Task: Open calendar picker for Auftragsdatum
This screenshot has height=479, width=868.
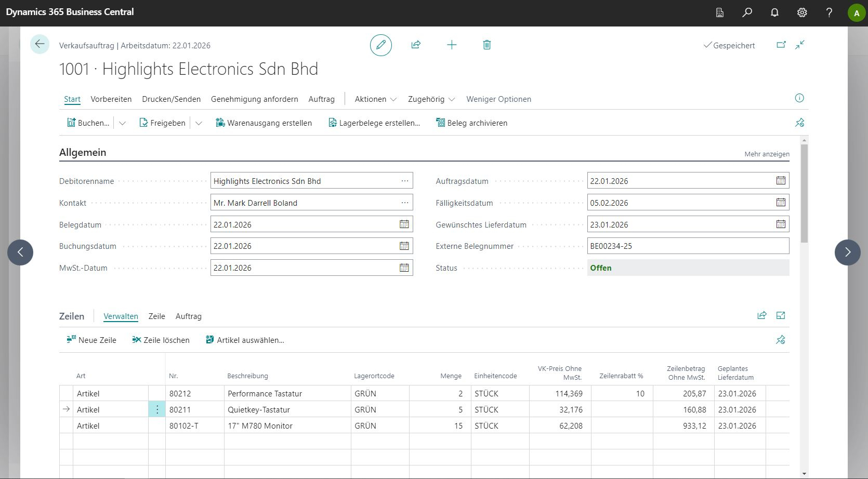Action: coord(781,181)
